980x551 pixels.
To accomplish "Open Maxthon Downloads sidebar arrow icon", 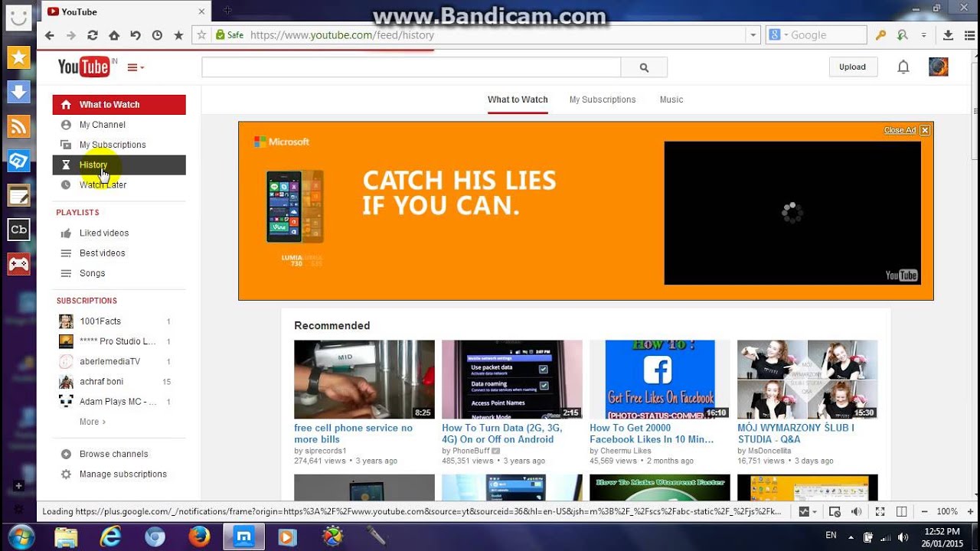I will point(18,92).
